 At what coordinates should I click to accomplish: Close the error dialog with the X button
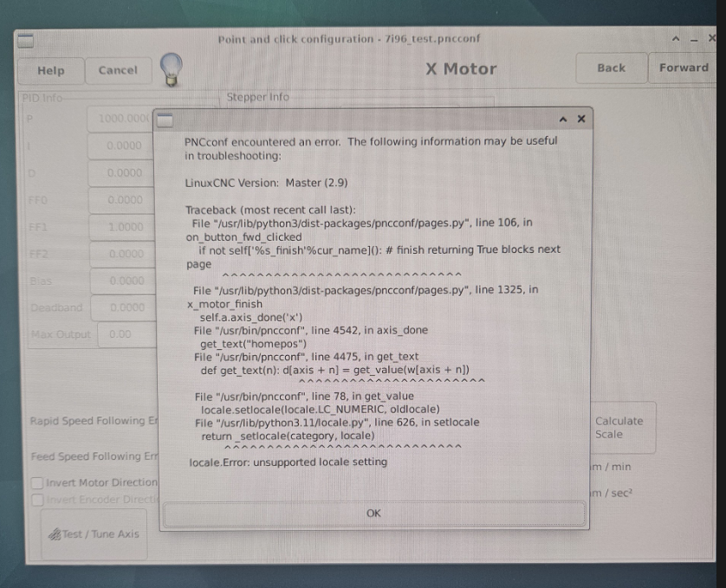coord(581,119)
